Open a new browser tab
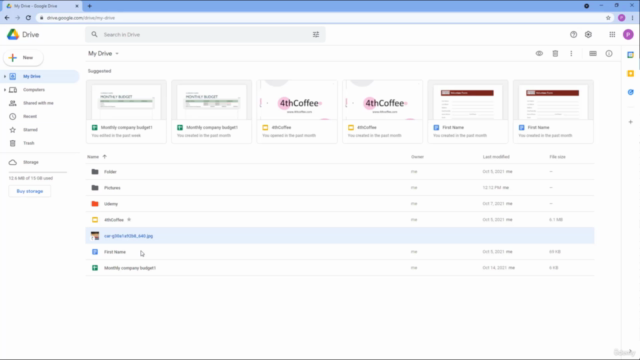This screenshot has width=640, height=360. click(89, 6)
